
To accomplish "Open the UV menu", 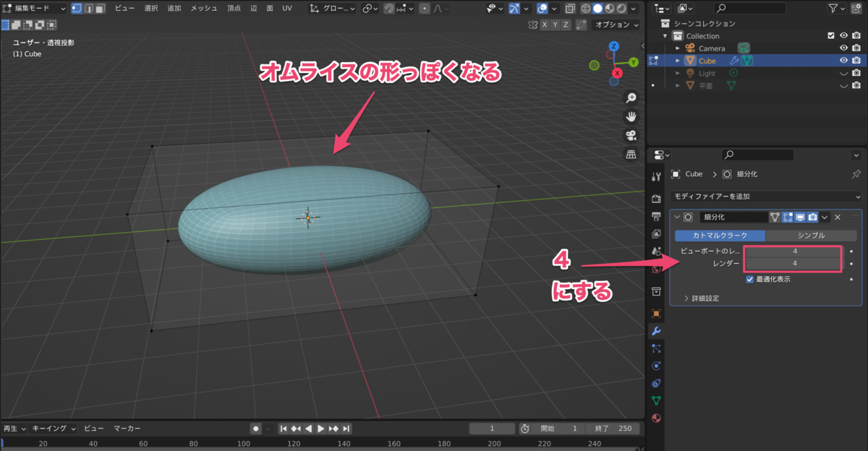I will (287, 9).
